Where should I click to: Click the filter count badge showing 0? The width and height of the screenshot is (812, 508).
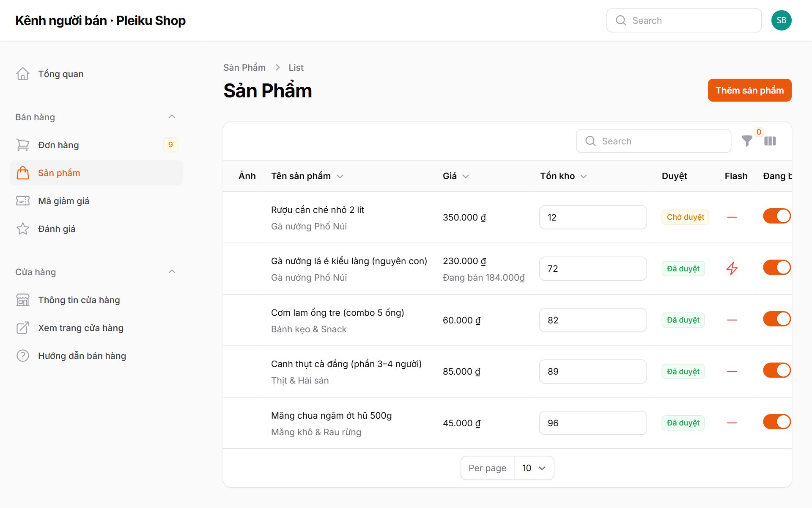759,132
